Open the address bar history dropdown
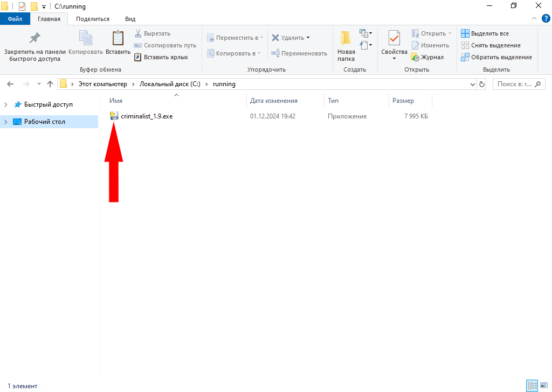The width and height of the screenshot is (552, 392). coord(473,84)
